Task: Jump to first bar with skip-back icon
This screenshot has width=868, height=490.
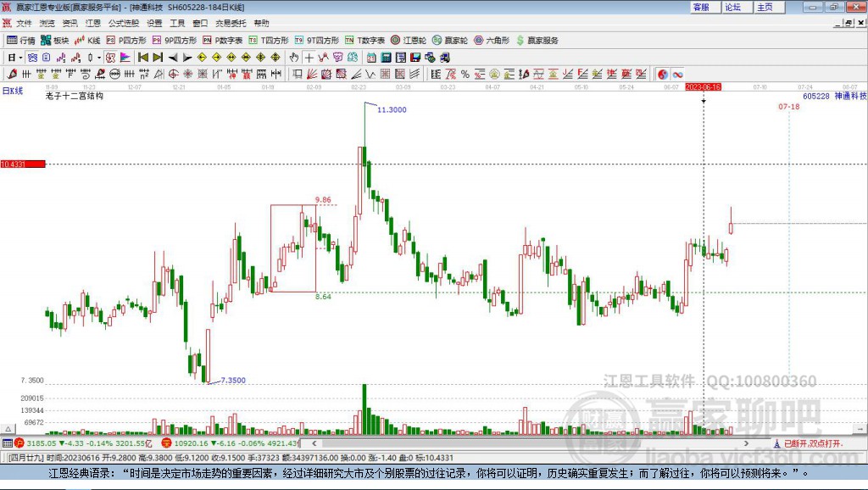Action: (143, 58)
